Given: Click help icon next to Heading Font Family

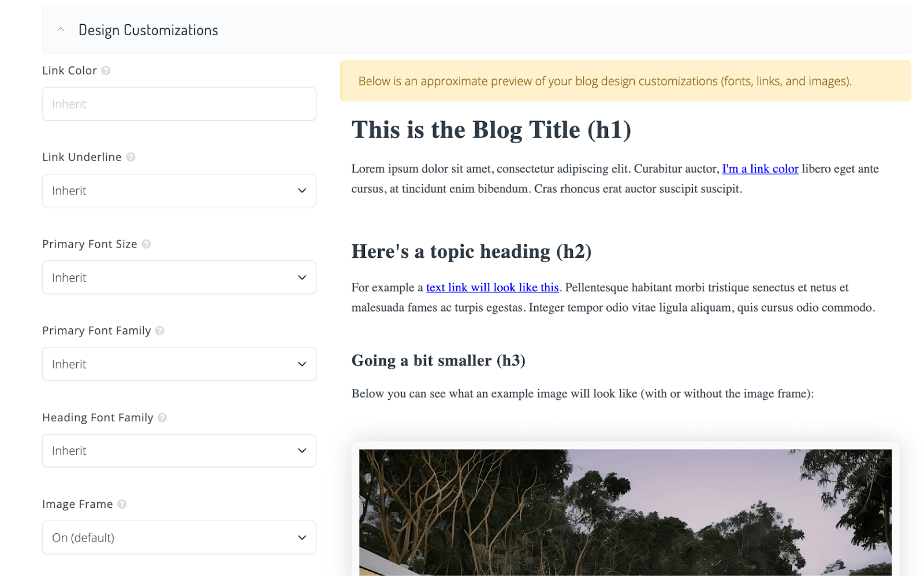Looking at the screenshot, I should pyautogui.click(x=162, y=417).
